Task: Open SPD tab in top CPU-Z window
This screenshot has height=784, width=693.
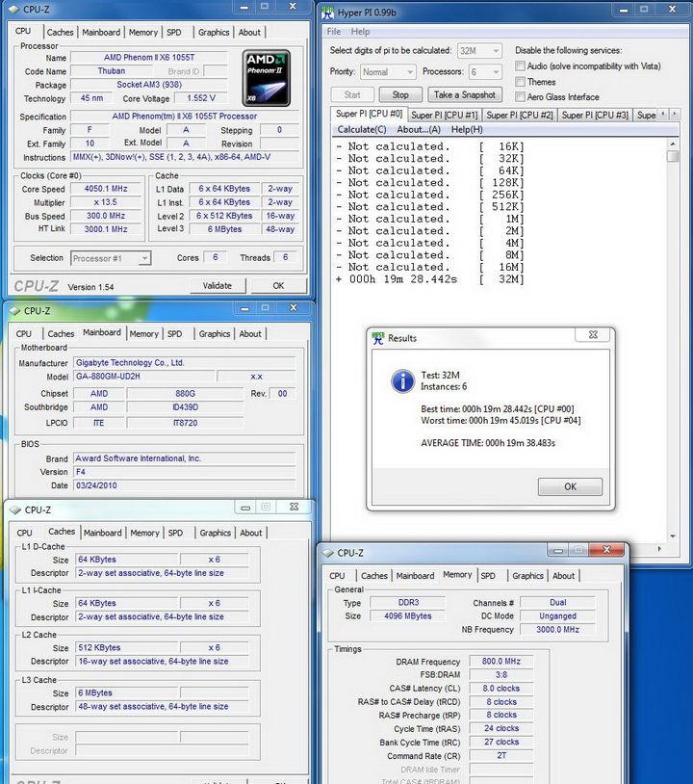Action: tap(174, 32)
